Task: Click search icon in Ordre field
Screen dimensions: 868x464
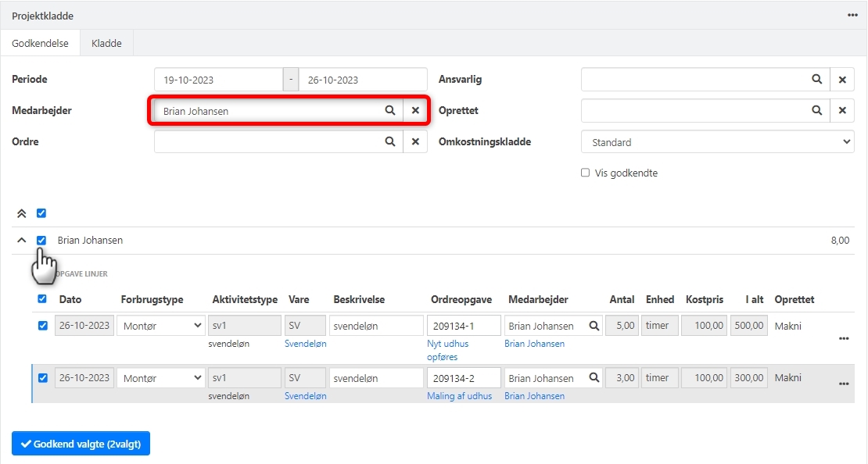Action: pos(389,142)
